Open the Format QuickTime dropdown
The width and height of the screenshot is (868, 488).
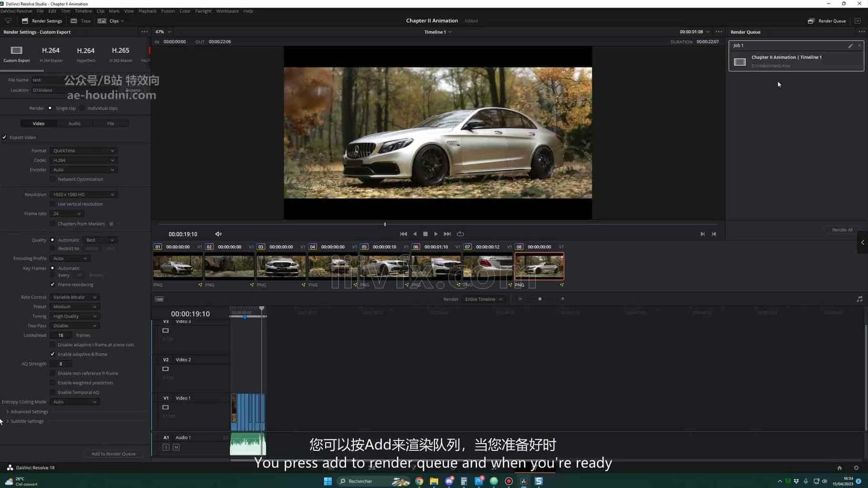pos(83,150)
